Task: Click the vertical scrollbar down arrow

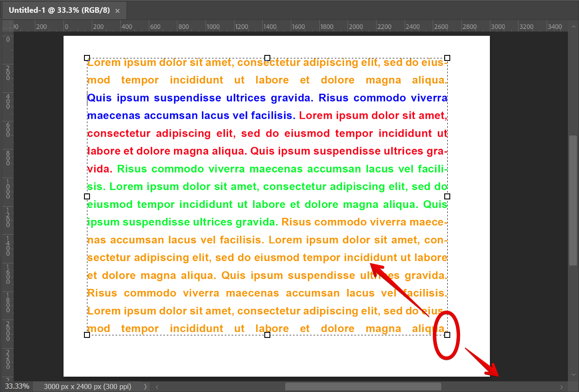Action: click(573, 375)
